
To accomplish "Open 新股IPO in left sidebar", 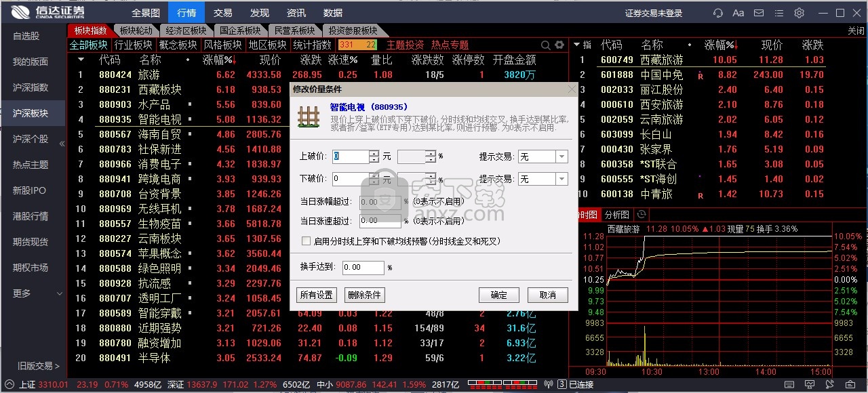I will pos(33,190).
